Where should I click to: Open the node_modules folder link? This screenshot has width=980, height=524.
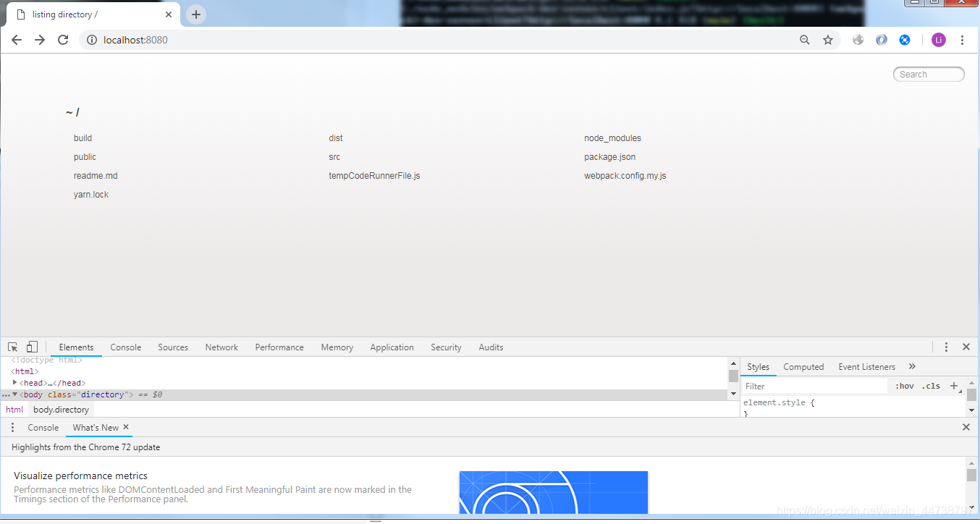coord(613,138)
